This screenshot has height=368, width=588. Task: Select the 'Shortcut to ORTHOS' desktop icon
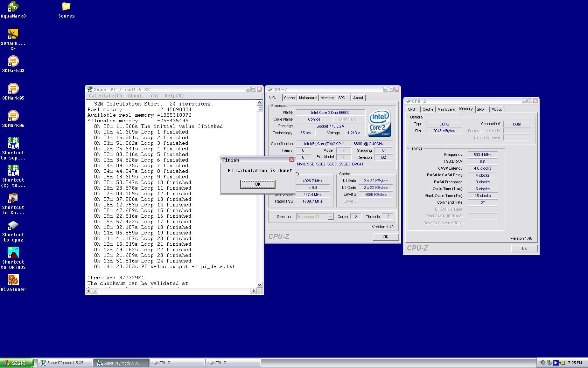(13, 258)
